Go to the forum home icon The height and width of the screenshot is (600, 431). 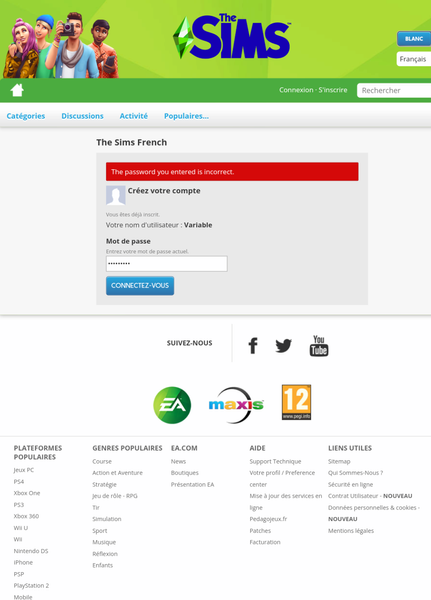[x=17, y=90]
